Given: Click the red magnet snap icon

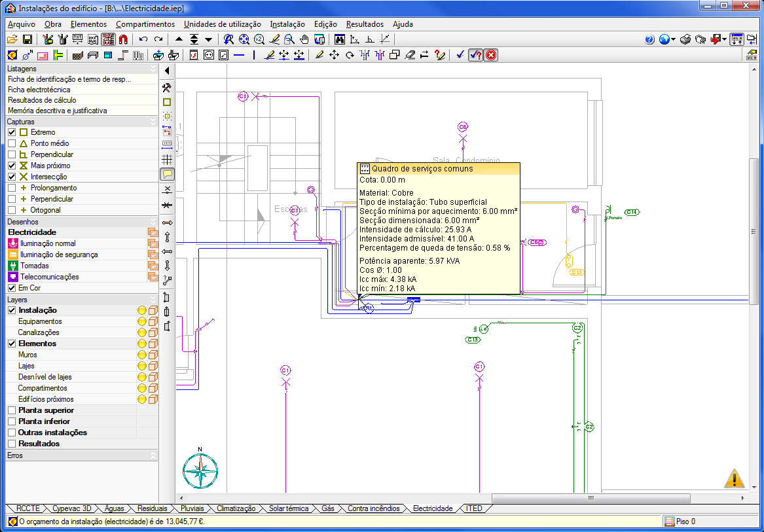Looking at the screenshot, I should 123,39.
